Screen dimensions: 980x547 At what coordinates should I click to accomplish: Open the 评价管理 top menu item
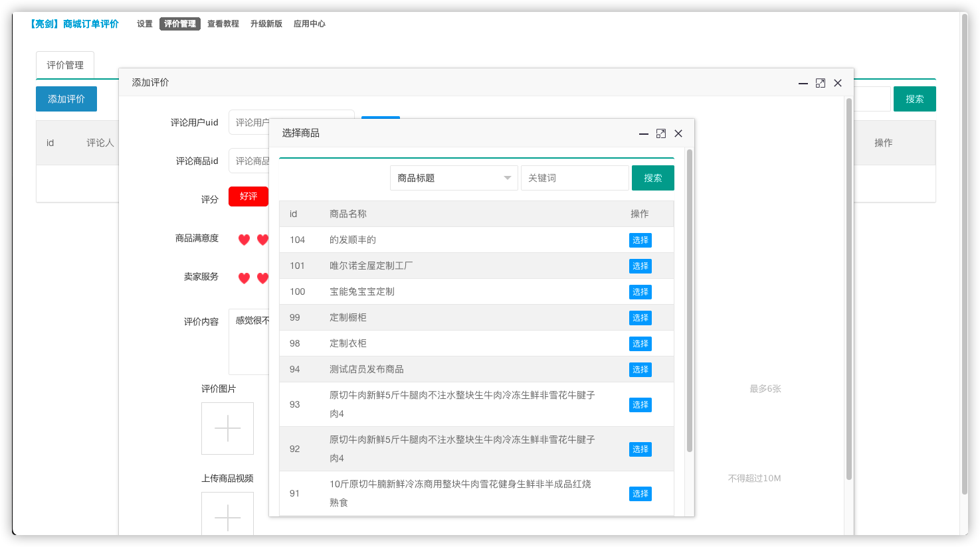point(180,24)
